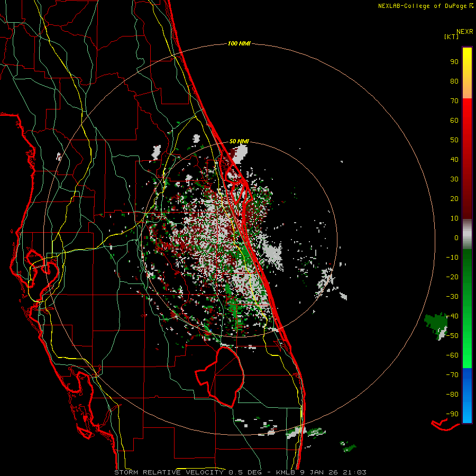Click the 100 NMI range ring label
The width and height of the screenshot is (476, 476).
(239, 44)
